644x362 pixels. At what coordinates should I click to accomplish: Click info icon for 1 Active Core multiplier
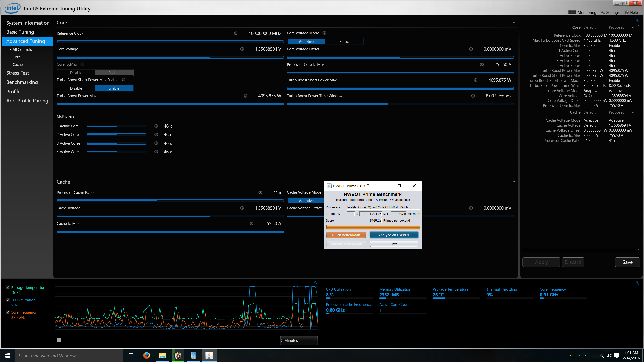click(x=156, y=126)
